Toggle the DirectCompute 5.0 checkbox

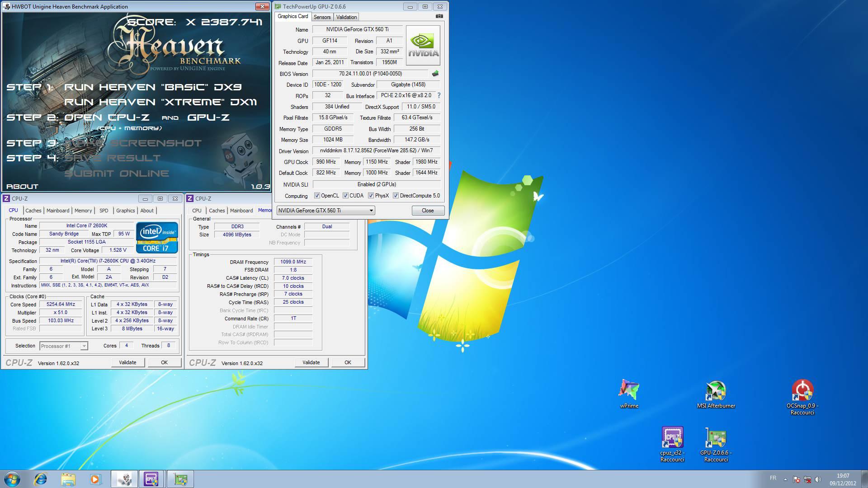coord(396,196)
